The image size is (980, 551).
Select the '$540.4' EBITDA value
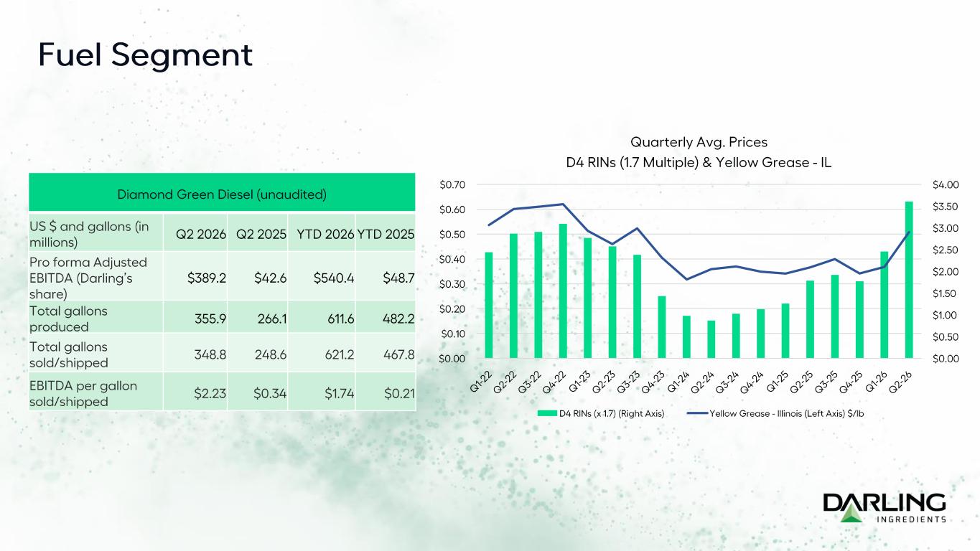pos(334,278)
